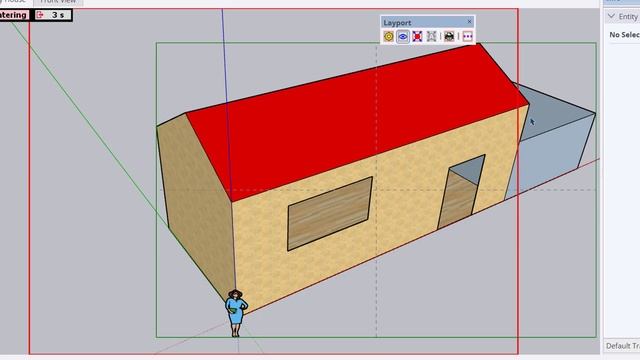640x360 pixels.
Task: Switch to the Front View scene tab
Action: coord(58,2)
